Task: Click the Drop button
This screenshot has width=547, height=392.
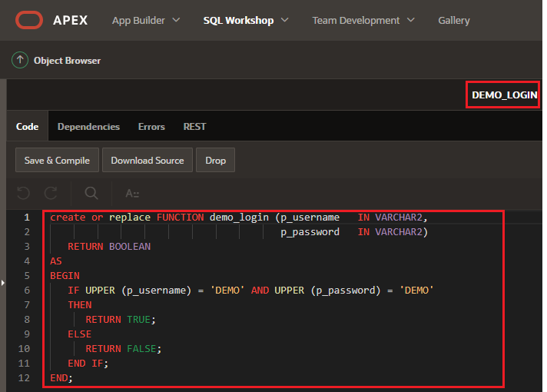Action: point(216,160)
